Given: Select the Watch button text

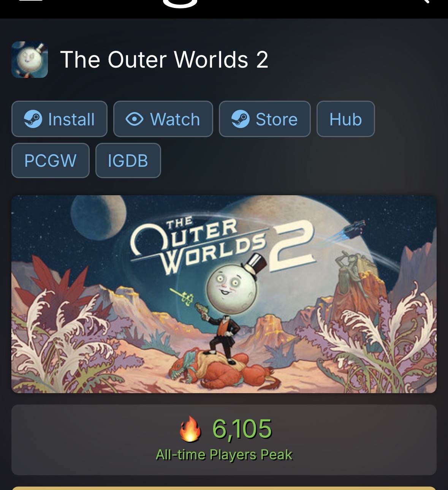Looking at the screenshot, I should click(175, 119).
